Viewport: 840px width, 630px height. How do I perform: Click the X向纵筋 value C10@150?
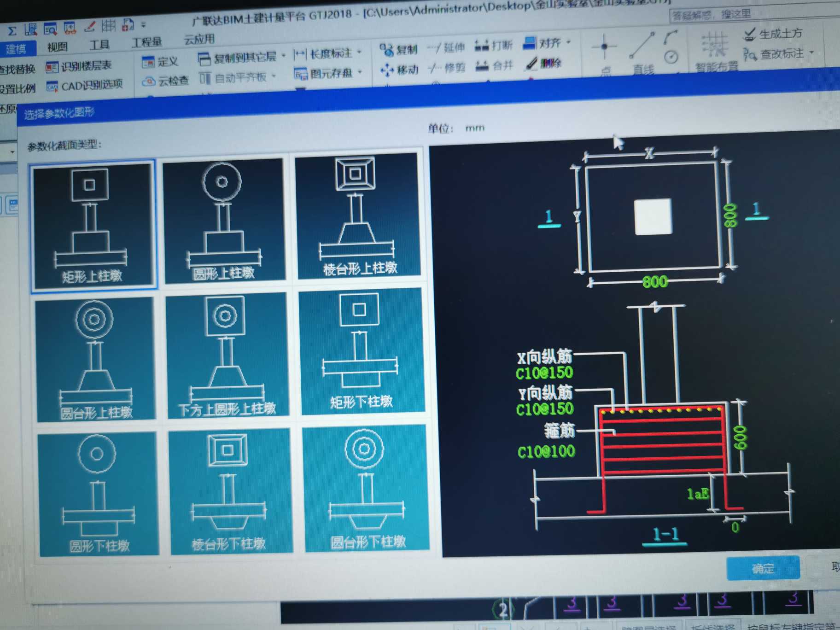click(545, 373)
